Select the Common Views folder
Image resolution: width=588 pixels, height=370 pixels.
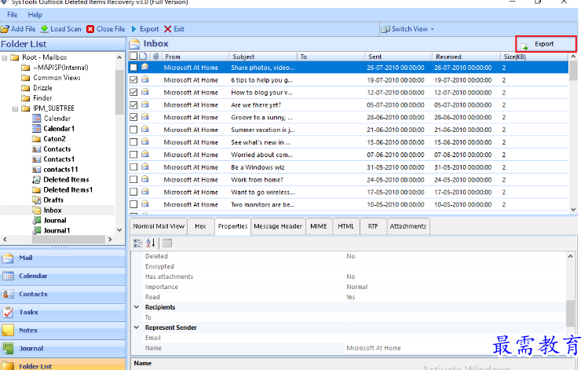tap(57, 78)
